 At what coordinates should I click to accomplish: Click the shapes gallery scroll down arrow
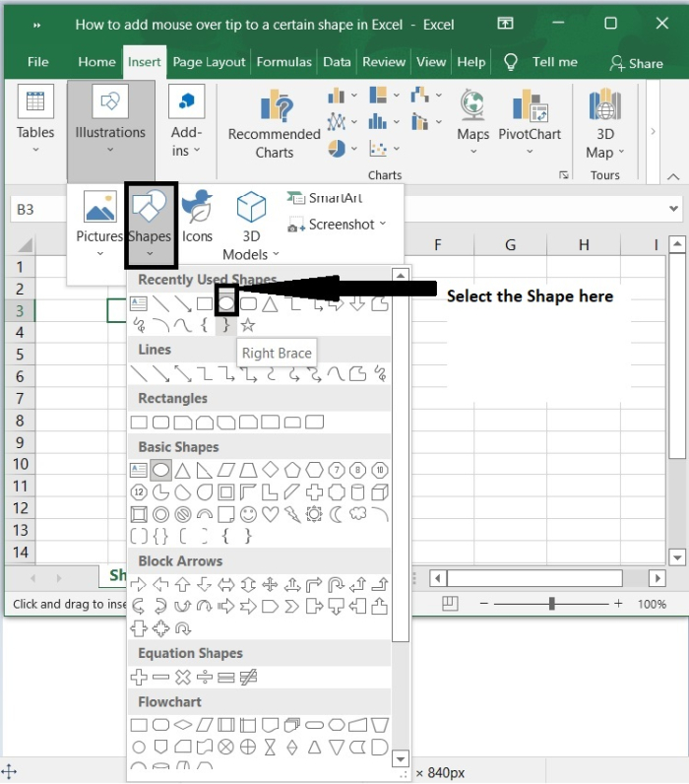point(401,759)
